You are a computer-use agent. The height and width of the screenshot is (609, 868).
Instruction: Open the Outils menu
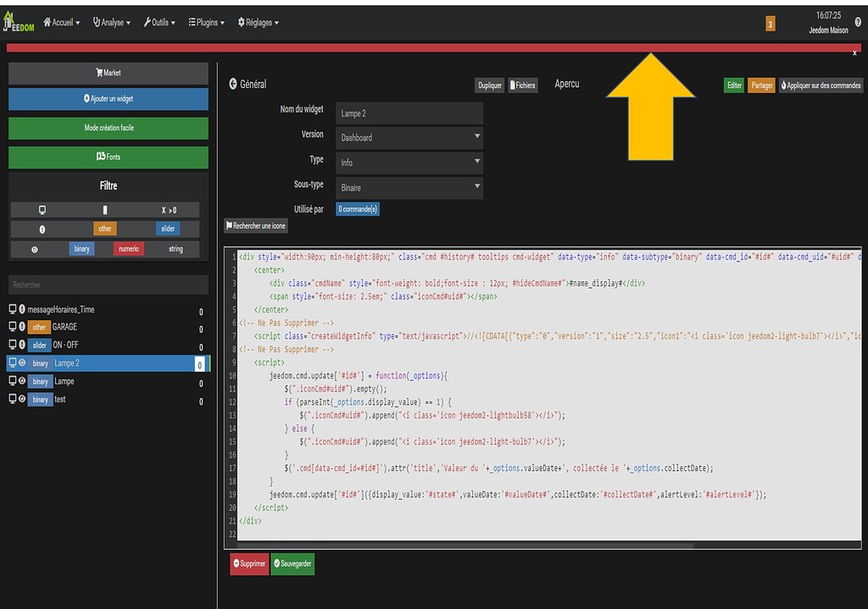coord(159,22)
